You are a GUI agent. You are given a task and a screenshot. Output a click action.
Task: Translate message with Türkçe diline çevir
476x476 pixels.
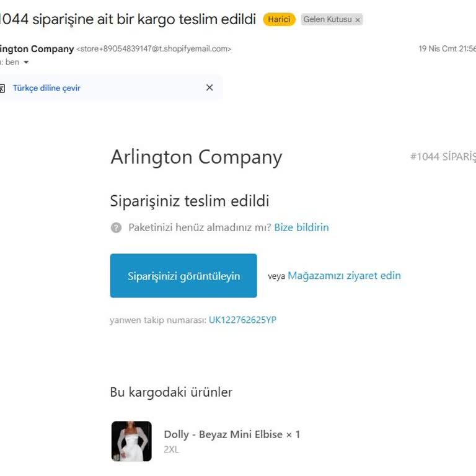point(46,88)
